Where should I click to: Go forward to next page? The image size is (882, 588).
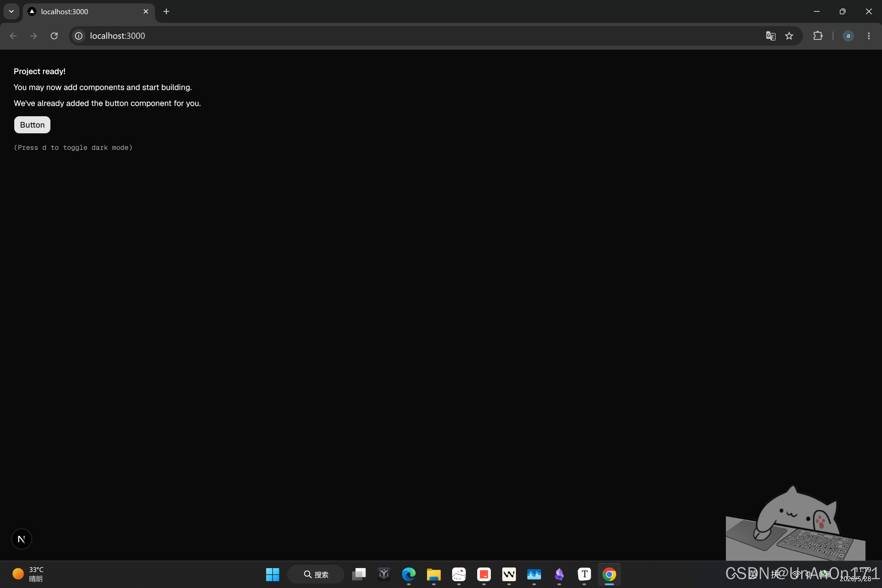33,36
